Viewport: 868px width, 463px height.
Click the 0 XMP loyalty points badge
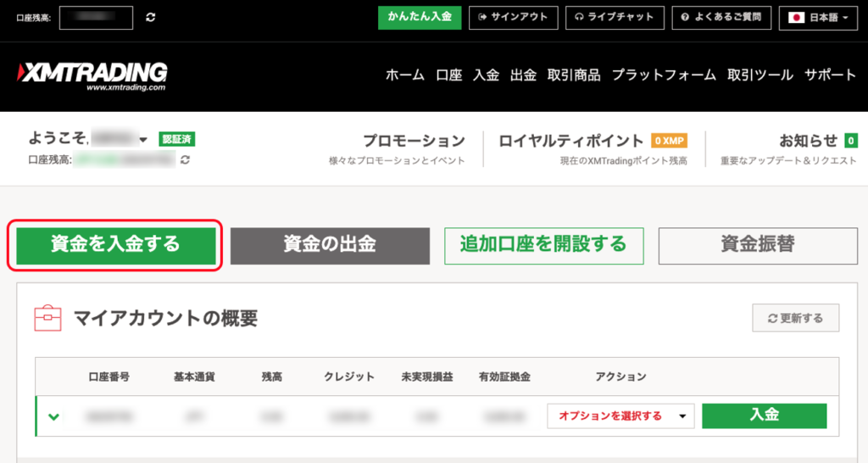tap(669, 141)
